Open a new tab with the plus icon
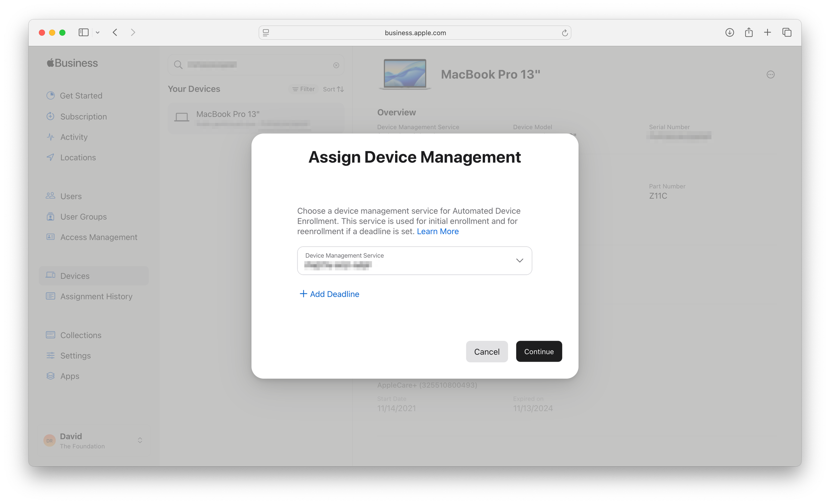 coord(767,32)
